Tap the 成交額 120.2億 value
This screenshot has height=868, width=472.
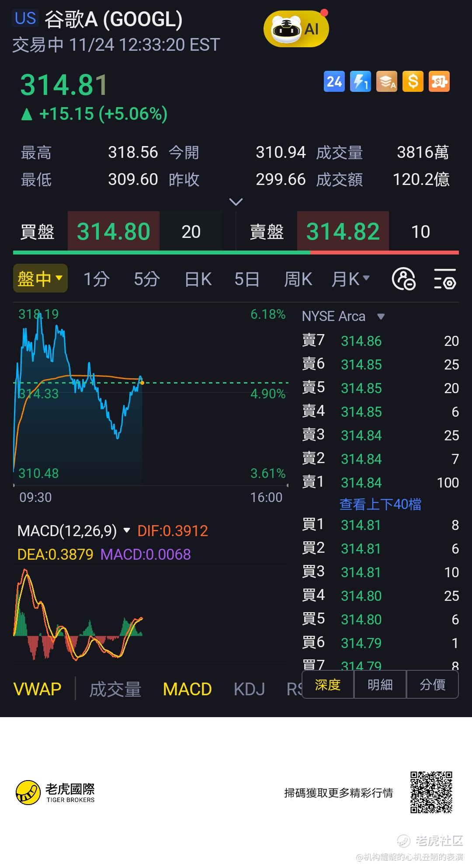coord(421,179)
